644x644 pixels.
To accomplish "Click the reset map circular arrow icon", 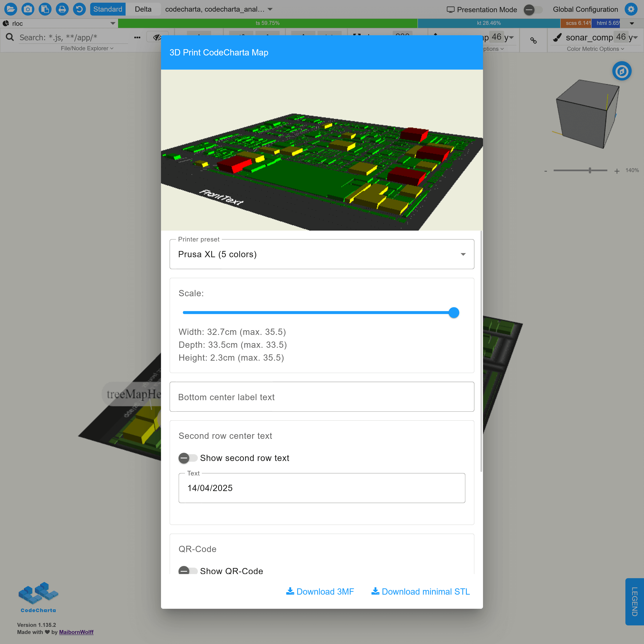I will (x=79, y=9).
